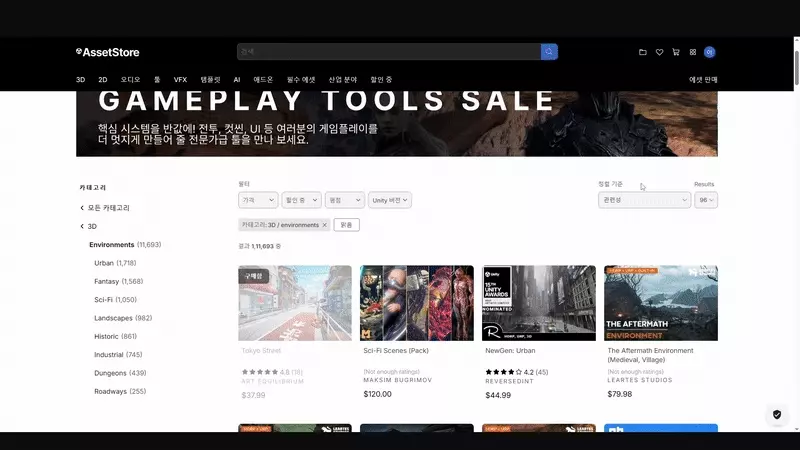800x450 pixels.
Task: Focus the asset search field
Action: [x=389, y=52]
